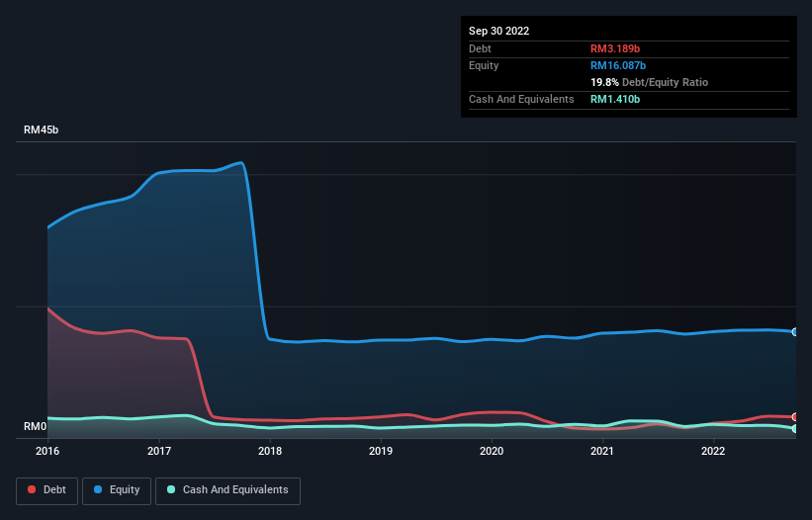This screenshot has width=812, height=520.
Task: Click the red Debt legend dot
Action: [x=32, y=489]
